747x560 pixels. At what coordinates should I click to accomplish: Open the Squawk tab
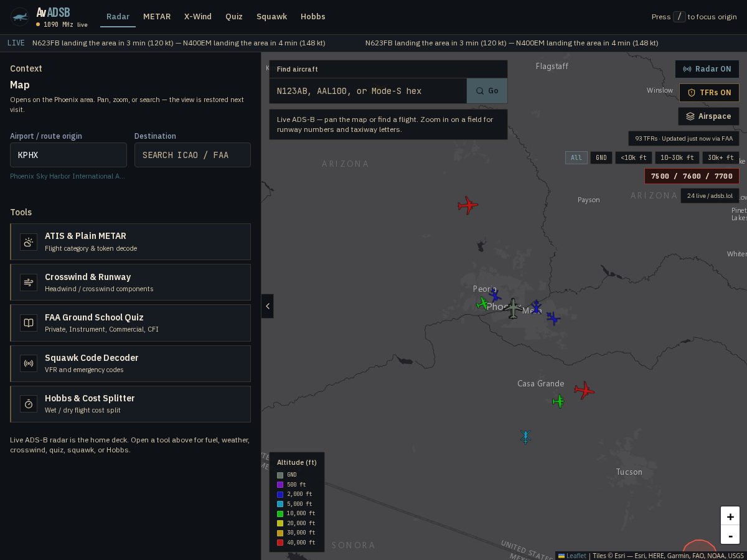(271, 17)
